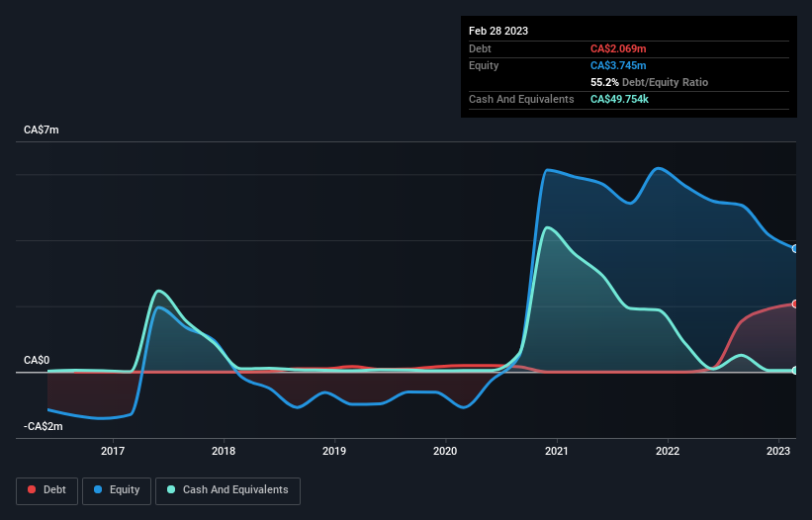812x520 pixels.
Task: Click the 2018 x-axis label
Action: pos(224,451)
